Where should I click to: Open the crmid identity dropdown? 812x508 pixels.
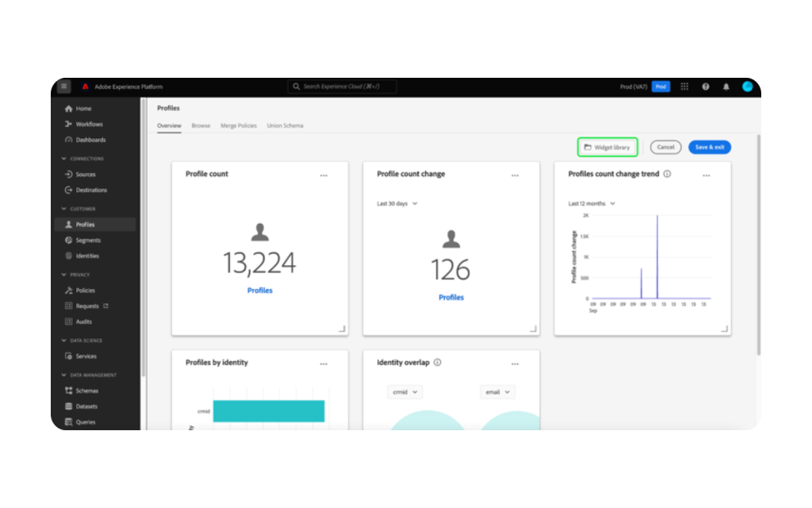[x=405, y=392]
